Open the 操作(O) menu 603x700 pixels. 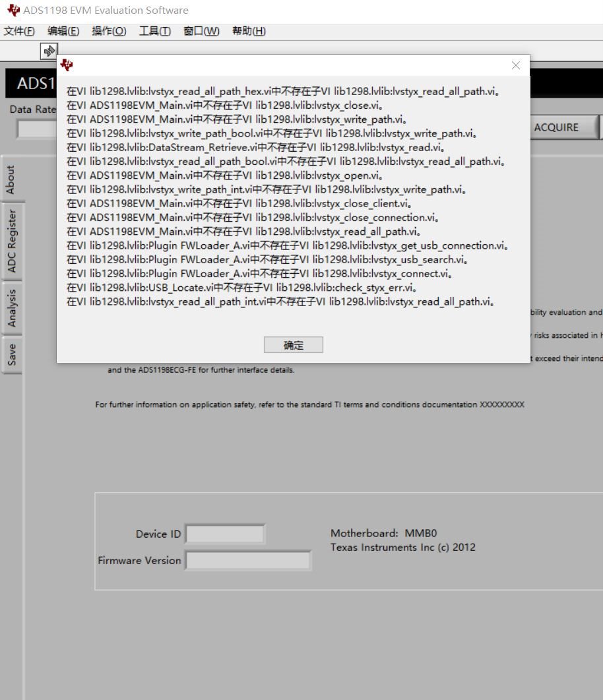109,31
